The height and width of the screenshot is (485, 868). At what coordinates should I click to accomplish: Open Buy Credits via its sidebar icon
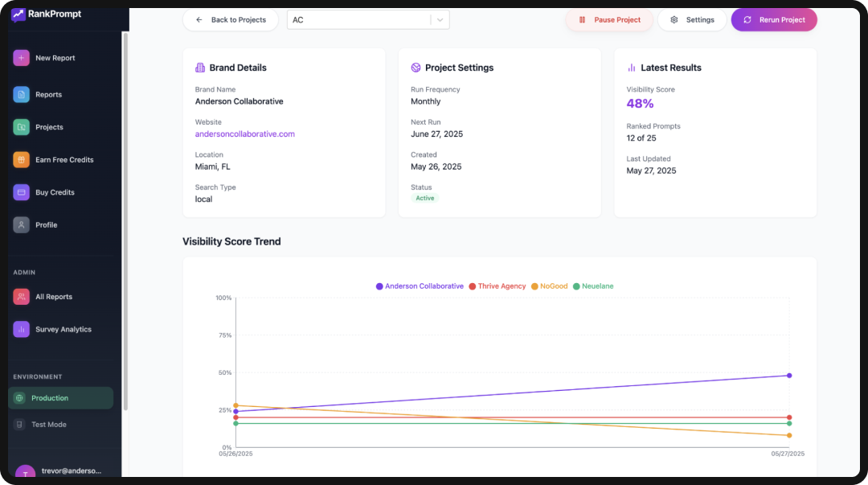click(19, 191)
